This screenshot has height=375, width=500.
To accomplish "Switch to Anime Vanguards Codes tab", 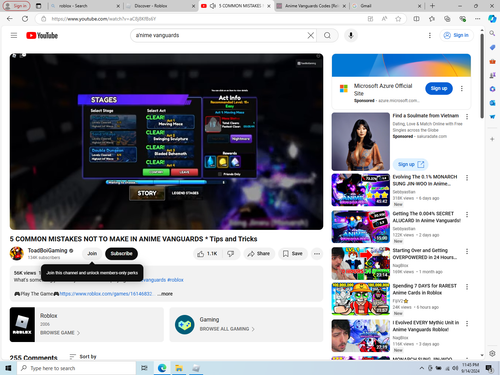I will 311,6.
